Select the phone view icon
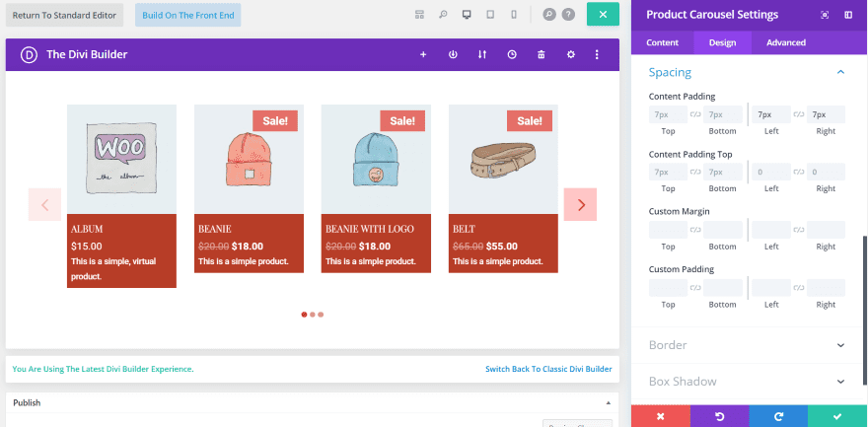The image size is (868, 427). tap(514, 15)
